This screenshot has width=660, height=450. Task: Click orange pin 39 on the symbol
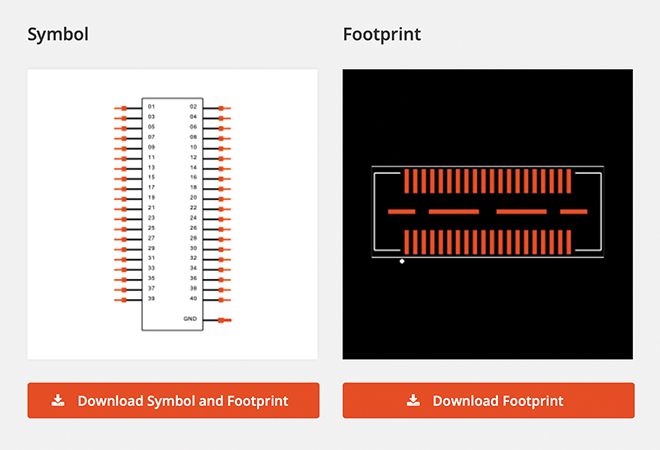pyautogui.click(x=122, y=299)
